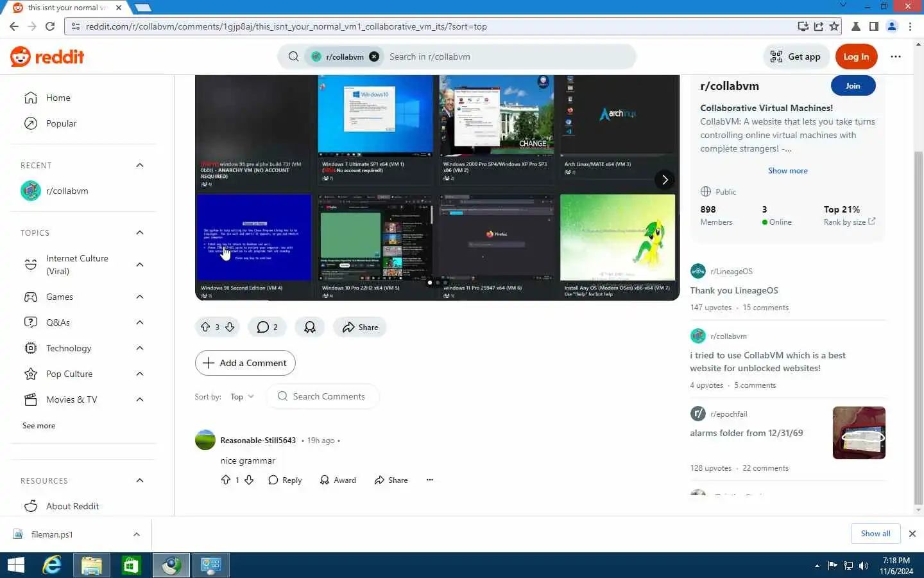The image size is (924, 578).
Task: Reply to Reasonable-Still5643's comment
Action: click(x=285, y=480)
